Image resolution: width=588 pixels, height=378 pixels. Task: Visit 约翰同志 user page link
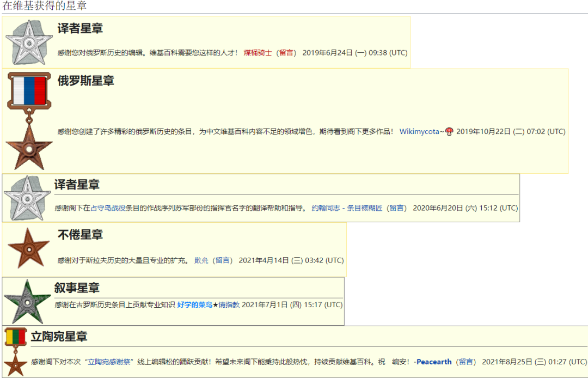point(326,208)
